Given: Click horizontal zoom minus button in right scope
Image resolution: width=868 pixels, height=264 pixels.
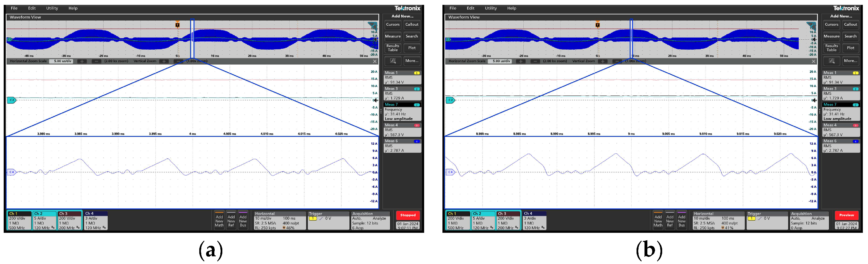Looking at the screenshot, I should point(535,61).
